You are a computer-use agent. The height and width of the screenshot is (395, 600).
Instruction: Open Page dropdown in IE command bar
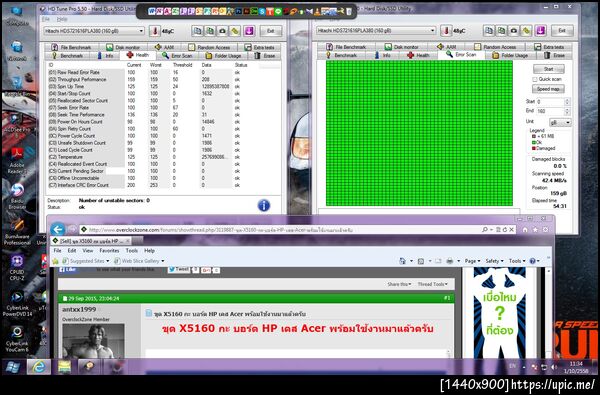point(472,261)
